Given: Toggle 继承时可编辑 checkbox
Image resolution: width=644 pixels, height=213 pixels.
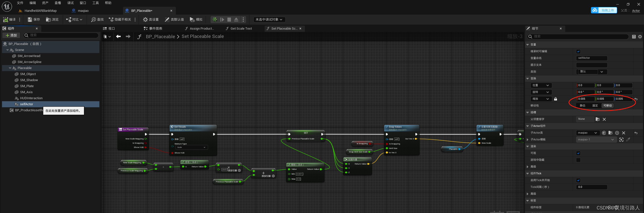Looking at the screenshot, I should (578, 51).
